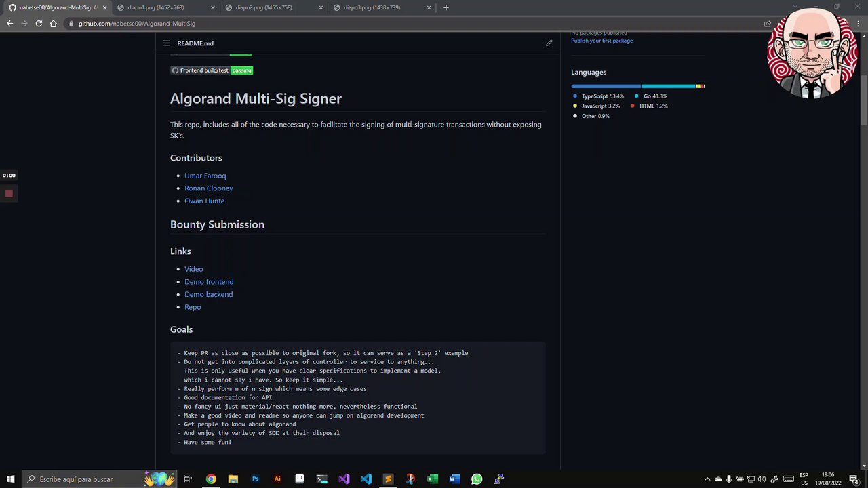Image resolution: width=868 pixels, height=488 pixels.
Task: Switch to the diapo3.png tab
Action: point(380,7)
